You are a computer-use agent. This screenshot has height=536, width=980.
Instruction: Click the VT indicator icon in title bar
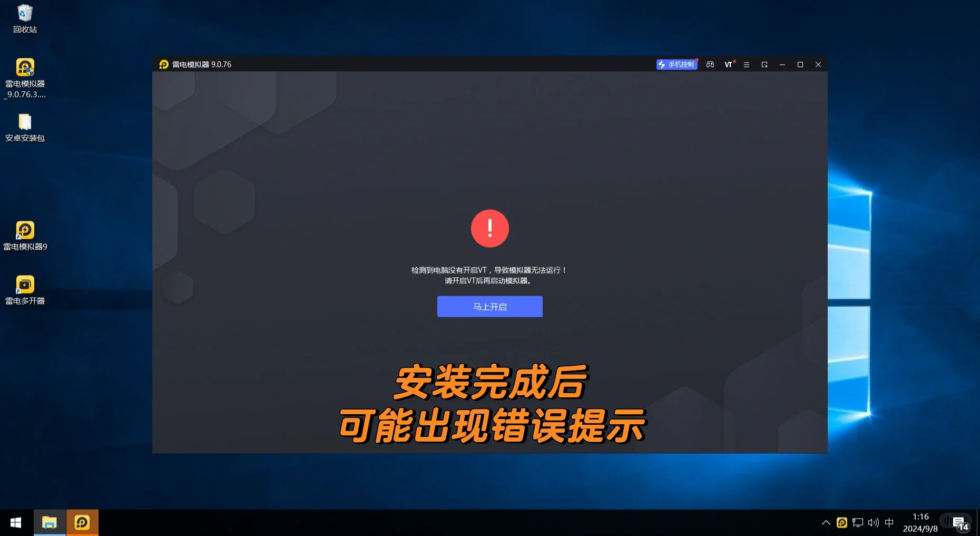729,64
